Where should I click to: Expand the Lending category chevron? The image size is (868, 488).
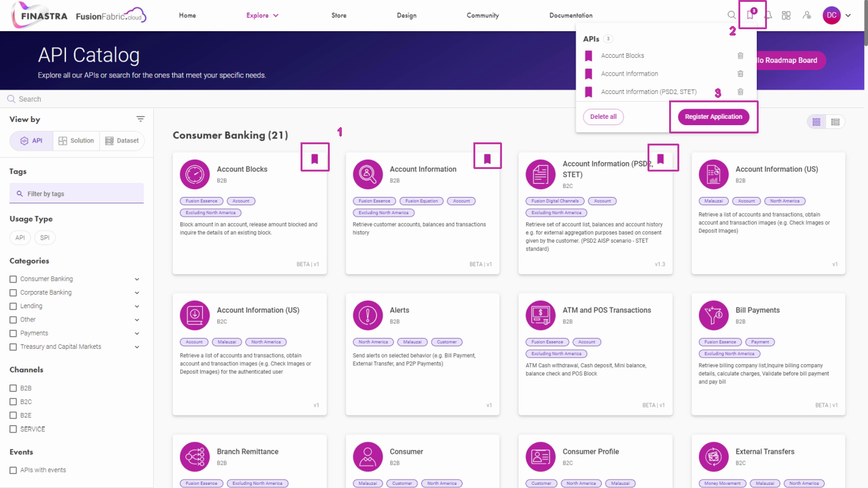tap(137, 306)
